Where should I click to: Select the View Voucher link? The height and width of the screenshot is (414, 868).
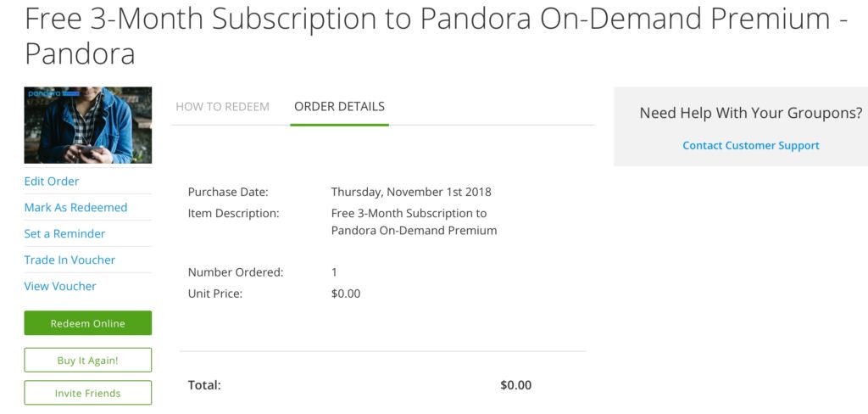[x=60, y=286]
